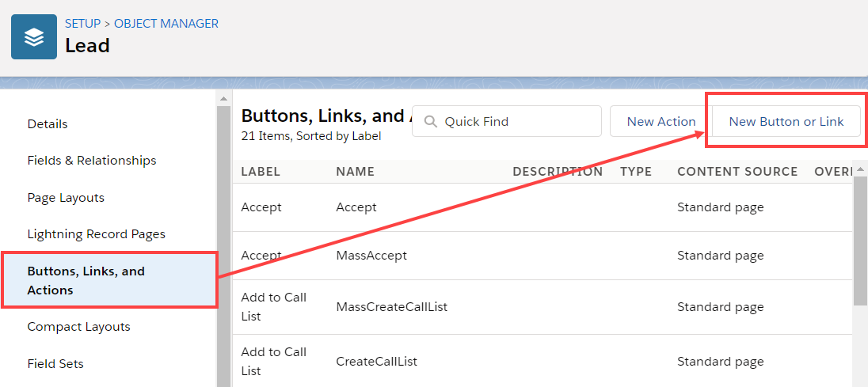
Task: Open the SETUP breadcrumb link
Action: click(82, 24)
